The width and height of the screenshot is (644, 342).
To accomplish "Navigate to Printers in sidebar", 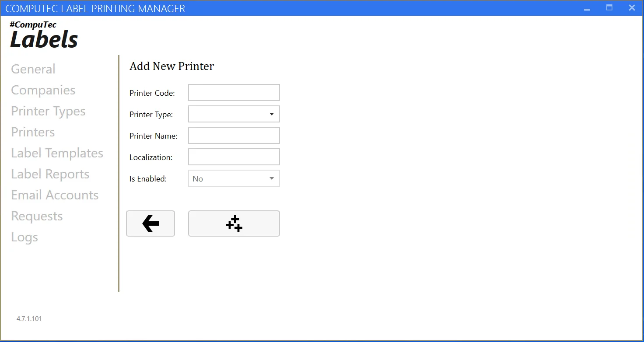I will pyautogui.click(x=33, y=132).
